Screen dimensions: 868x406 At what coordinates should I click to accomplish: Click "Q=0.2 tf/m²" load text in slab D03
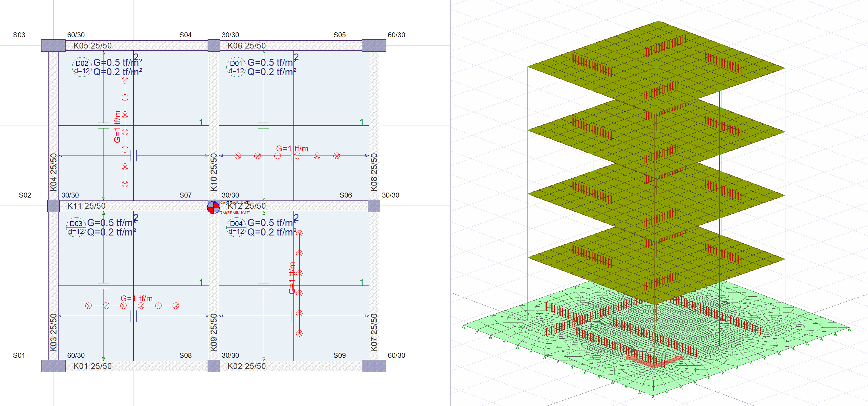pos(111,232)
